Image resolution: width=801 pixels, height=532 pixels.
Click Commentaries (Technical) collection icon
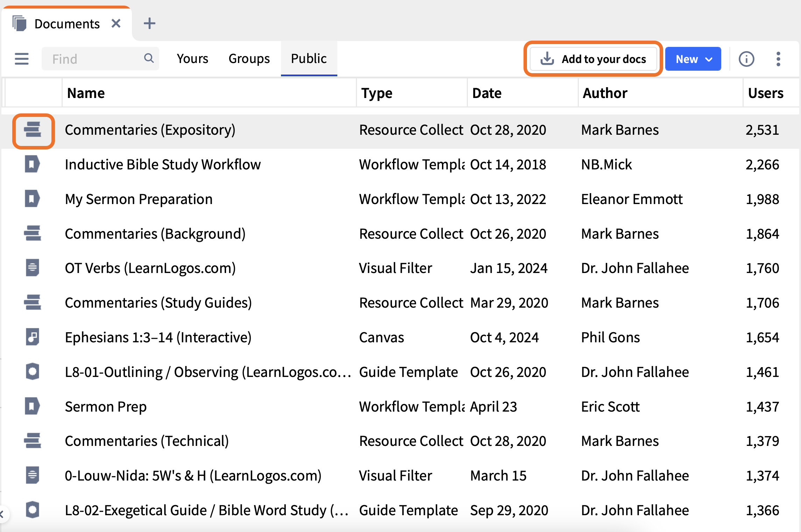click(x=33, y=441)
